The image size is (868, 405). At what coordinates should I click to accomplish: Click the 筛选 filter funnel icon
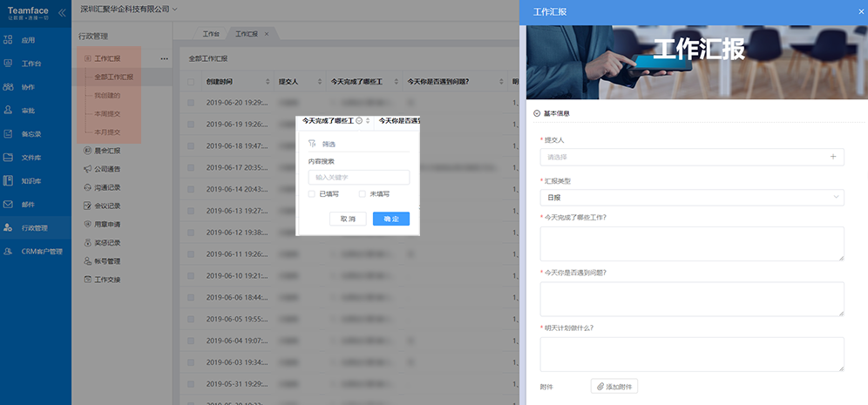pyautogui.click(x=312, y=144)
